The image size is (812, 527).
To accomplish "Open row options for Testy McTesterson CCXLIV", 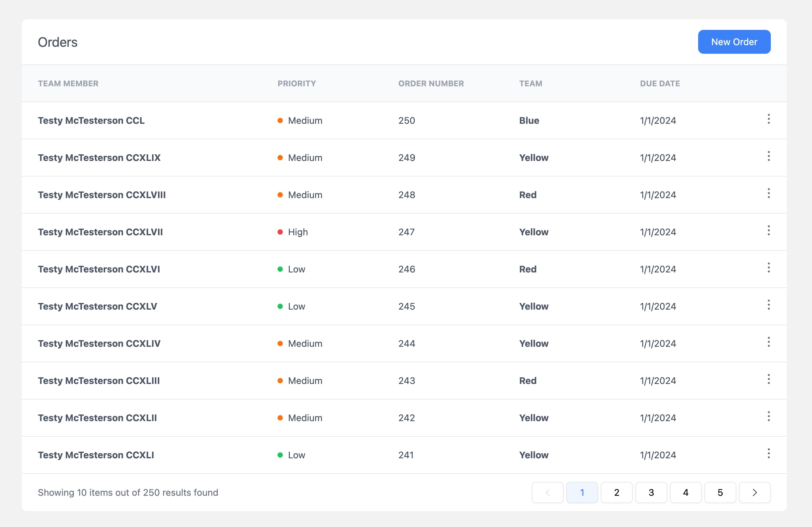I will point(768,342).
